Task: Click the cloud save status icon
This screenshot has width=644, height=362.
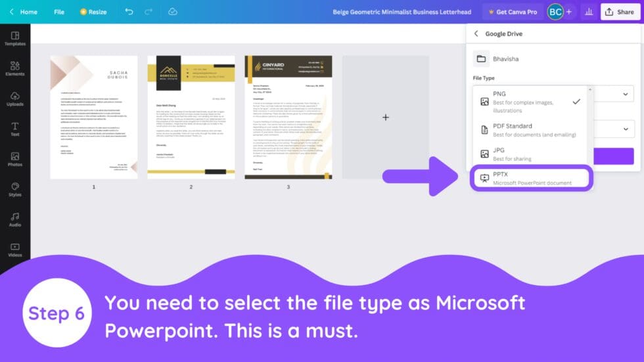Action: coord(173,11)
